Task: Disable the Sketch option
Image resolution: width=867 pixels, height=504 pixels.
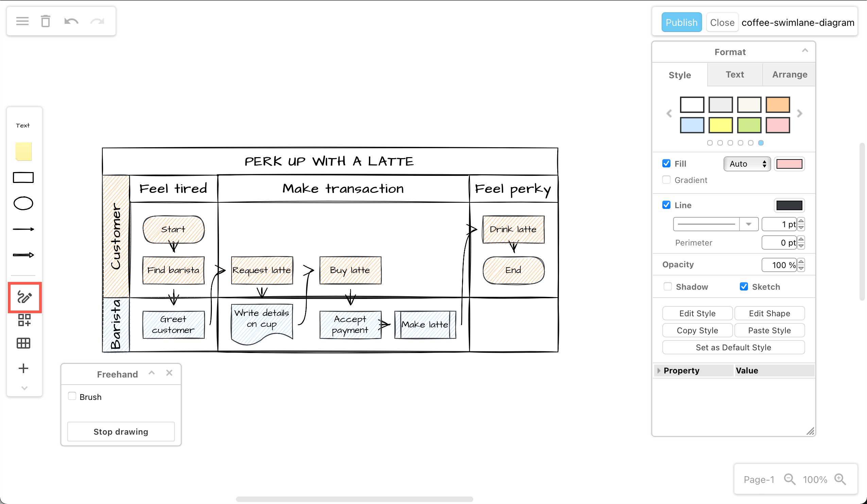Action: (744, 286)
